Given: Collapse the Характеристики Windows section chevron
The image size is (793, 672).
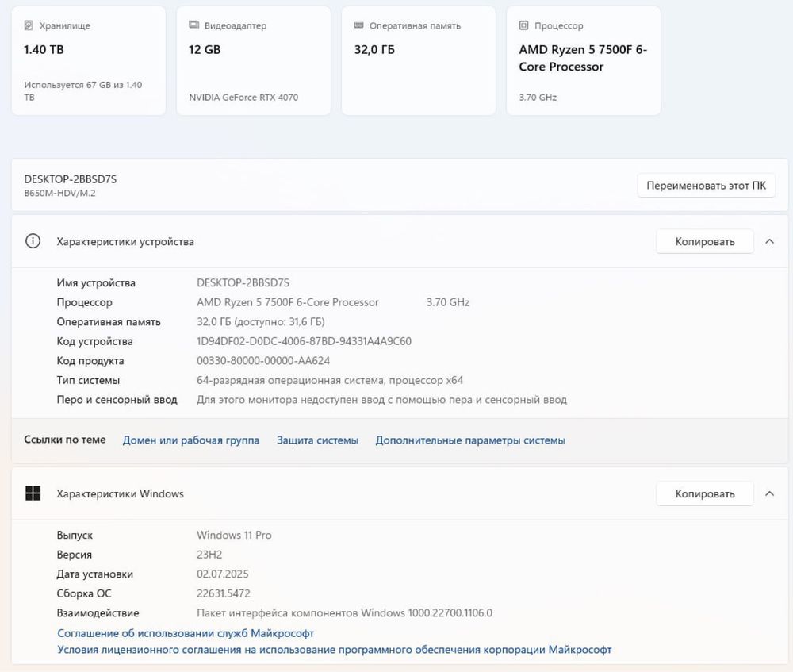Looking at the screenshot, I should point(770,493).
